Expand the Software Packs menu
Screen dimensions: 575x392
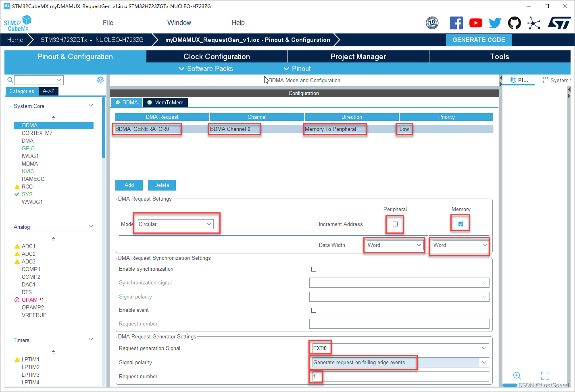pyautogui.click(x=206, y=68)
